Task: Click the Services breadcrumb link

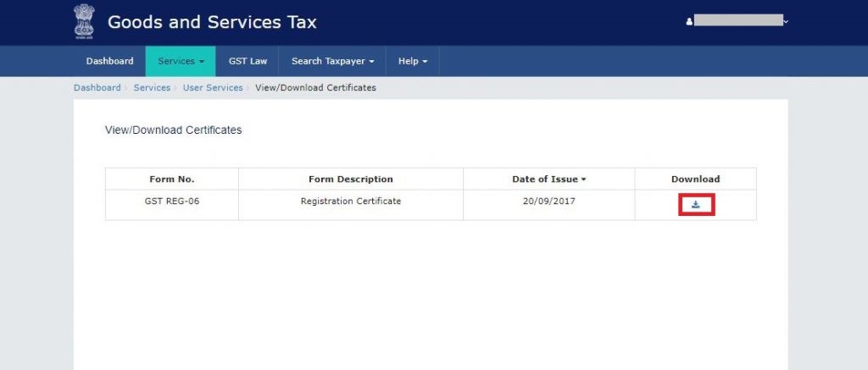Action: [152, 88]
